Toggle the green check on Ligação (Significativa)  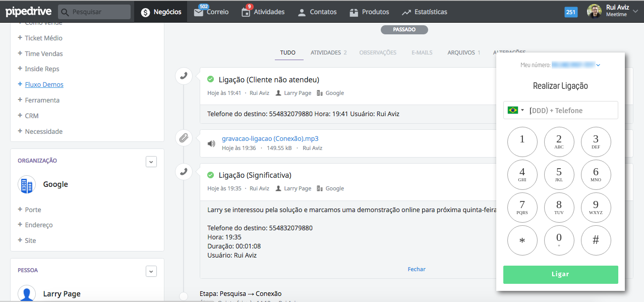pyautogui.click(x=211, y=175)
